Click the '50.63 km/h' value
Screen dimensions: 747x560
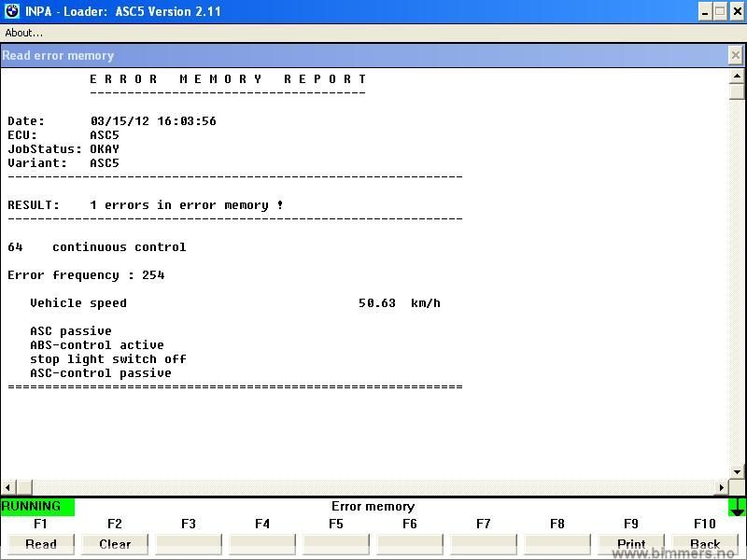400,303
